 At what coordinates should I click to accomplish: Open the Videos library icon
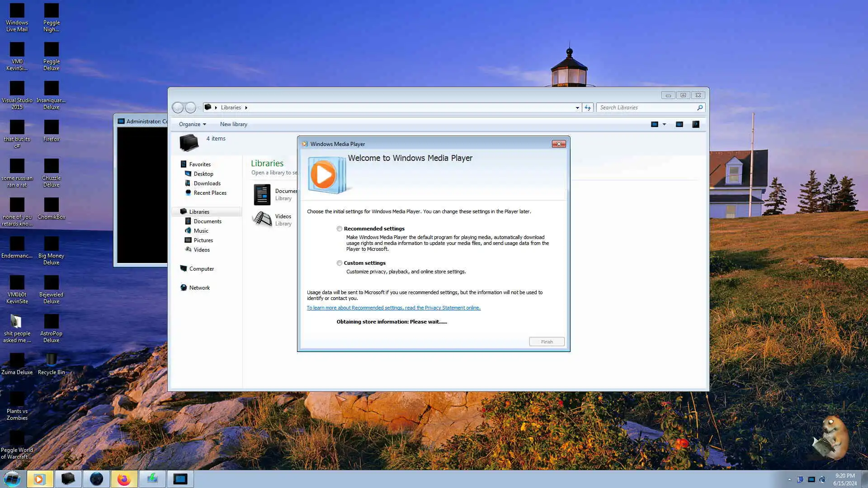pos(262,220)
